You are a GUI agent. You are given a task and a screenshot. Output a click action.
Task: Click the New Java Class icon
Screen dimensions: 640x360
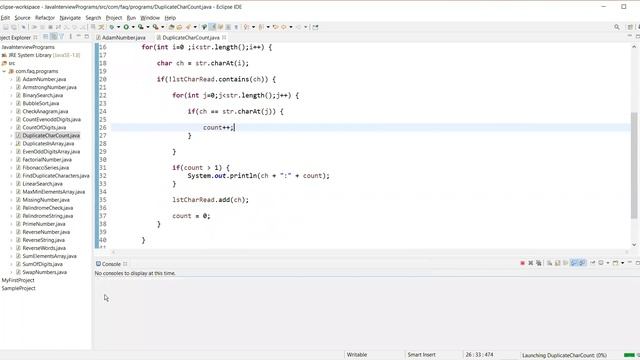click(x=179, y=27)
